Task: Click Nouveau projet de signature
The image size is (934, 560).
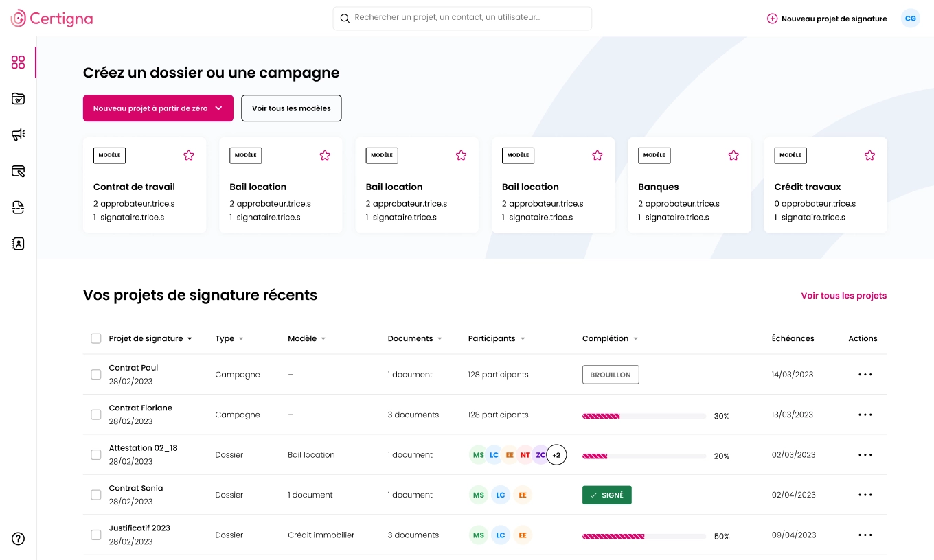Action: click(x=827, y=19)
